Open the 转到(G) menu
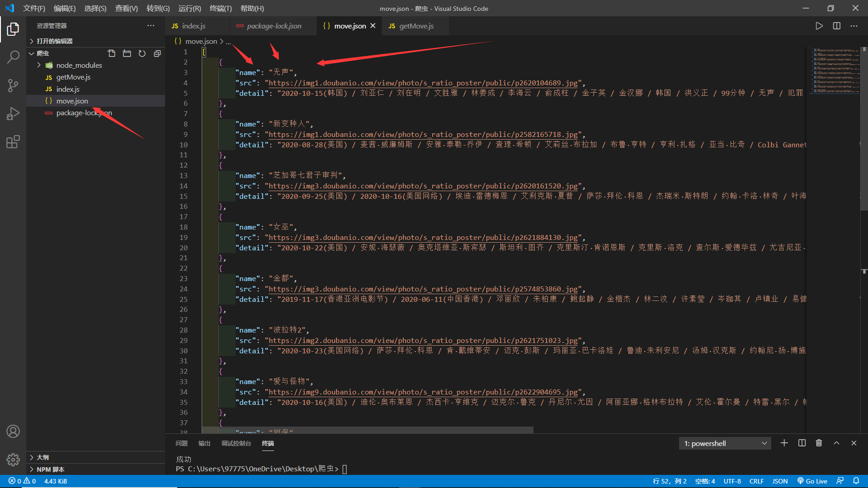This screenshot has height=488, width=868. (158, 8)
